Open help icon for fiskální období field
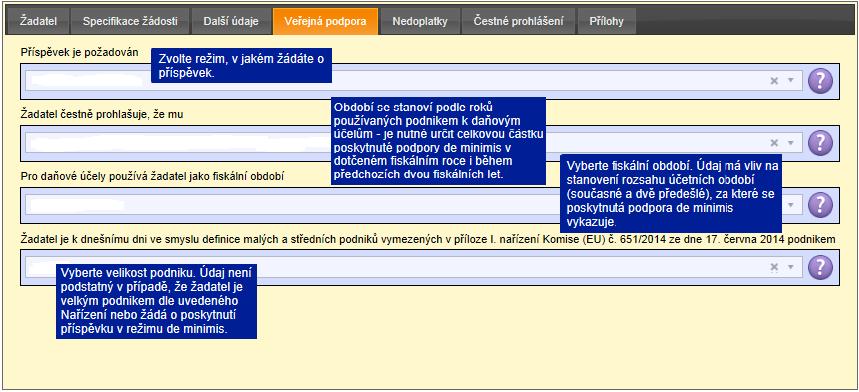Image resolution: width=859 pixels, height=392 pixels. tap(820, 205)
